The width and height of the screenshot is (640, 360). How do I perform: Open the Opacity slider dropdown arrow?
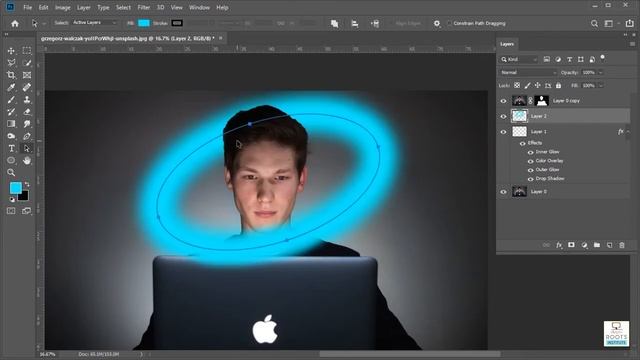coord(600,73)
